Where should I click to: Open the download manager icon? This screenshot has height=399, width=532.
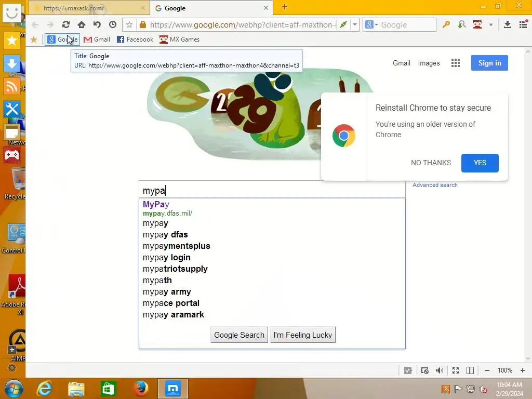pos(507,24)
